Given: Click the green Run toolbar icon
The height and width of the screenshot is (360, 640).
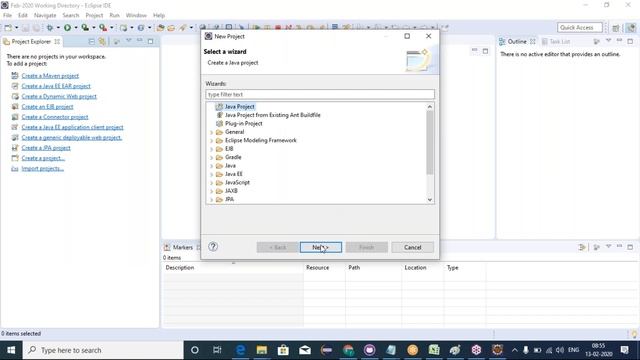Looking at the screenshot, I should point(67,28).
